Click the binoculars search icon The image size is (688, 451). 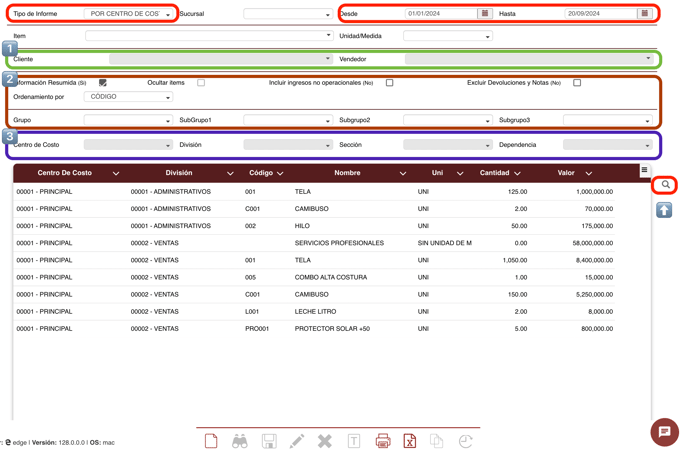tap(240, 441)
